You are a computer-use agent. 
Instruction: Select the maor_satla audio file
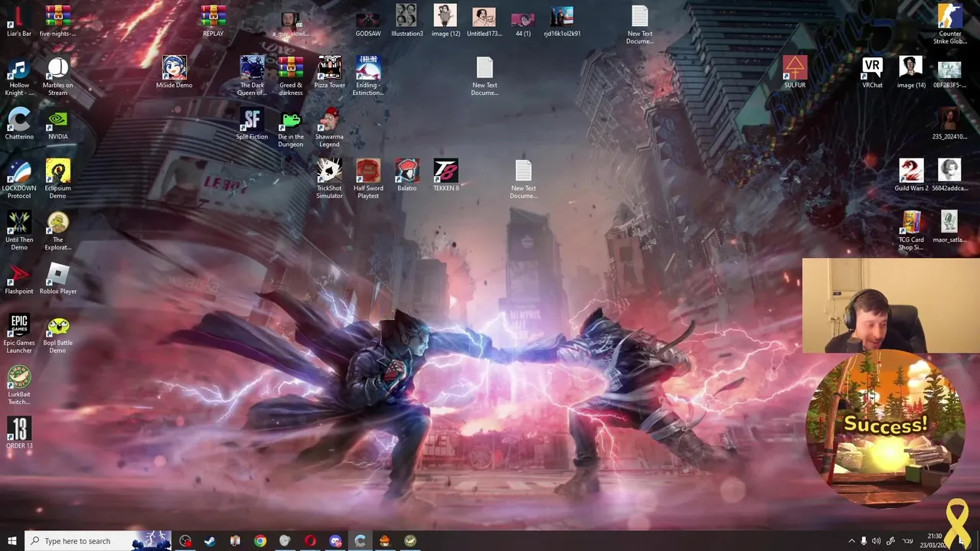coord(950,227)
